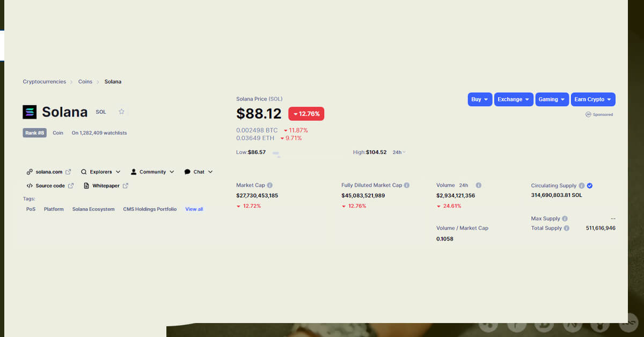Open the Source code link
Screen dimensions: 644x337
coord(50,186)
